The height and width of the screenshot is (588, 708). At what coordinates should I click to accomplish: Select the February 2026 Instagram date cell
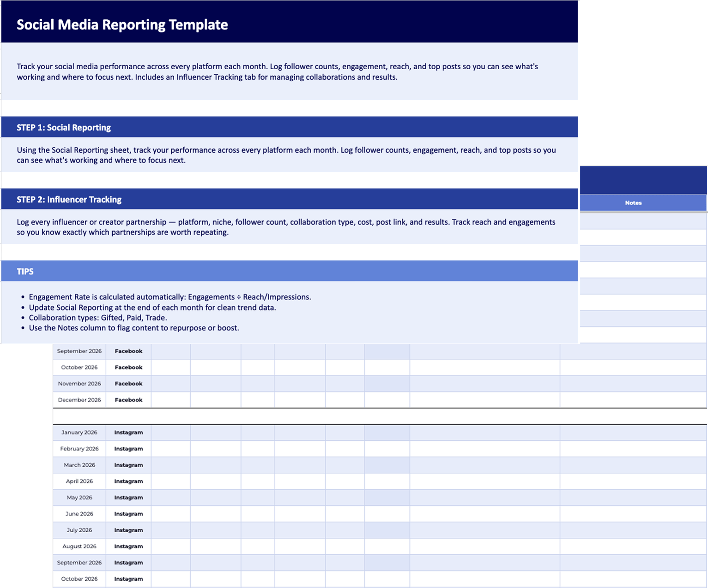click(79, 449)
